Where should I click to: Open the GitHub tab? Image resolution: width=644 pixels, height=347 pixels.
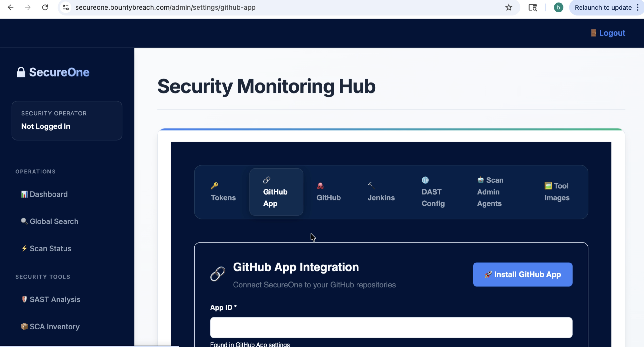(x=329, y=192)
